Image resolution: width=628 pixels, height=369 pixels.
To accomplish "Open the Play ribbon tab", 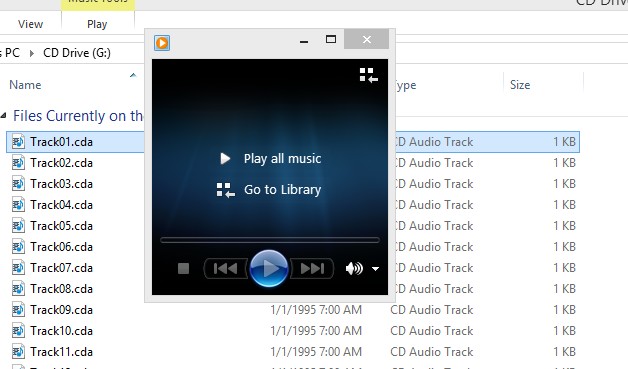I will tap(97, 24).
